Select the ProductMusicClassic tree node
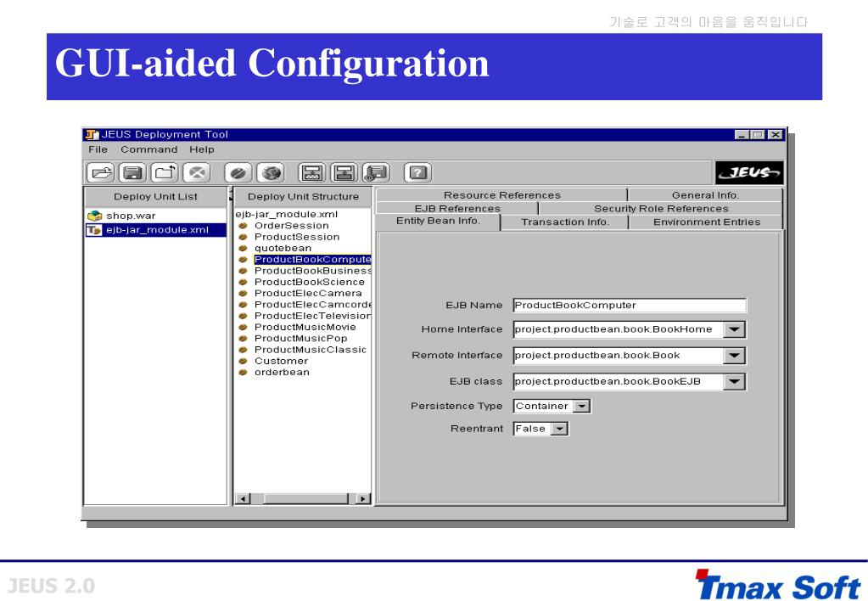Screen dimensions: 868x601 (x=310, y=350)
